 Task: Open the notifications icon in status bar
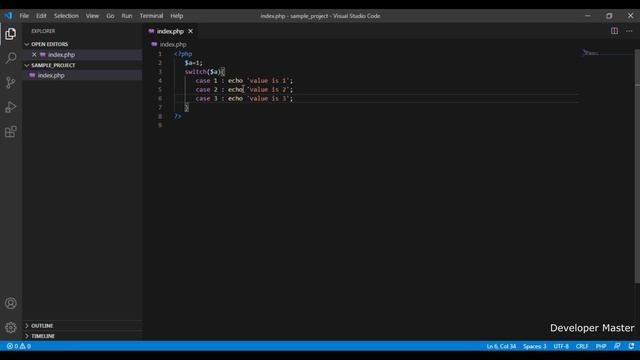(x=631, y=346)
